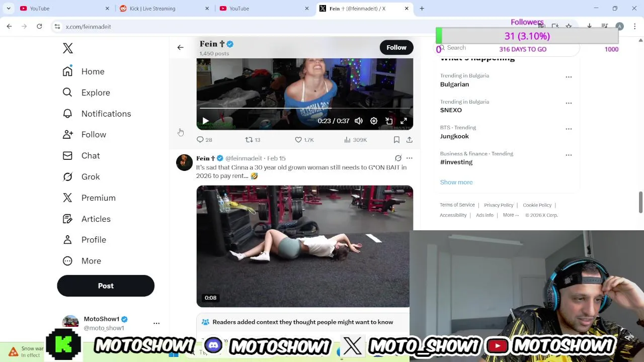Click the X logo in sidebar
The width and height of the screenshot is (644, 362).
(68, 48)
